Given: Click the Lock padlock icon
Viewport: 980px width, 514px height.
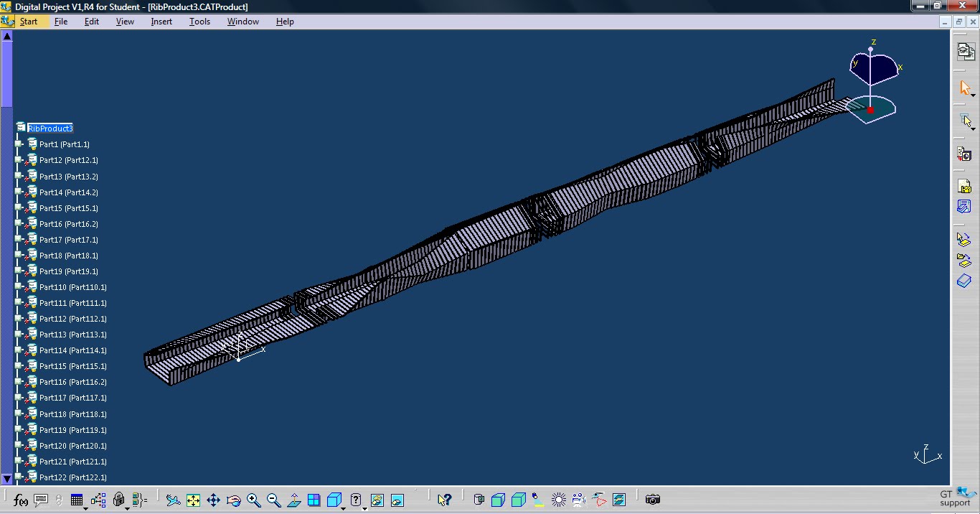Looking at the screenshot, I should click(119, 500).
